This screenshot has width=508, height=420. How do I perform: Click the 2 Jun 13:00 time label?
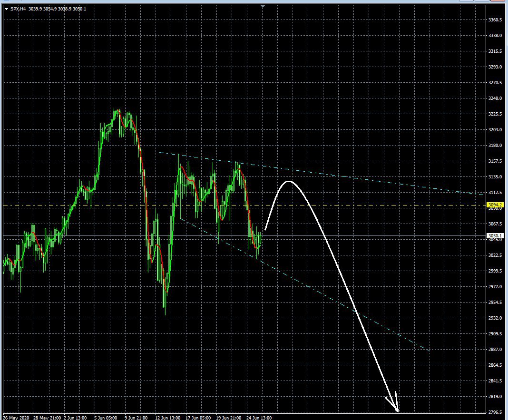pos(75,418)
